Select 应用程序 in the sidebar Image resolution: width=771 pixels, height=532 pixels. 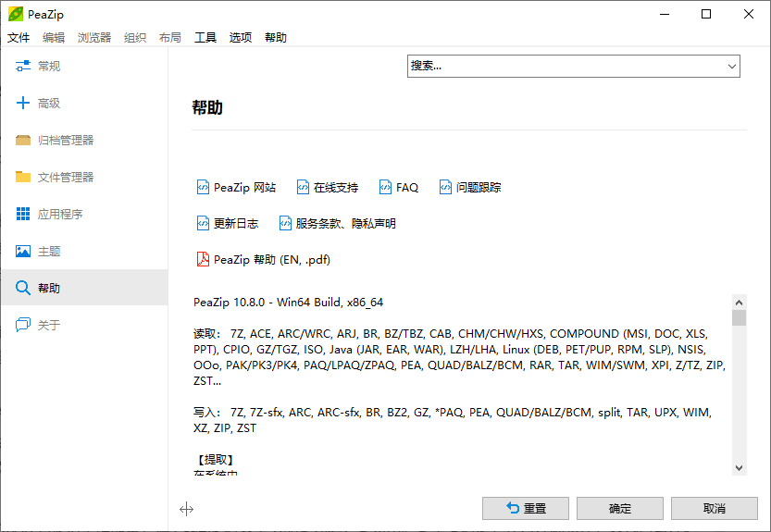point(84,214)
